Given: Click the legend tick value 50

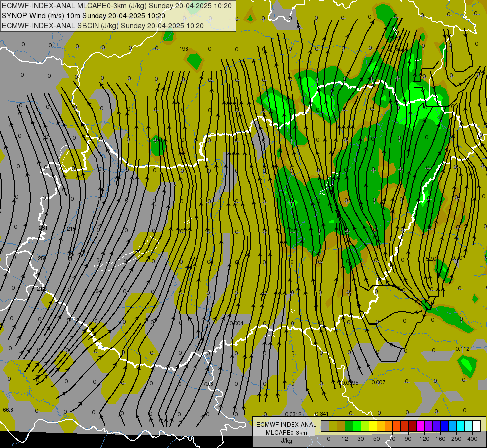Looking at the screenshot, I should coord(376,439).
